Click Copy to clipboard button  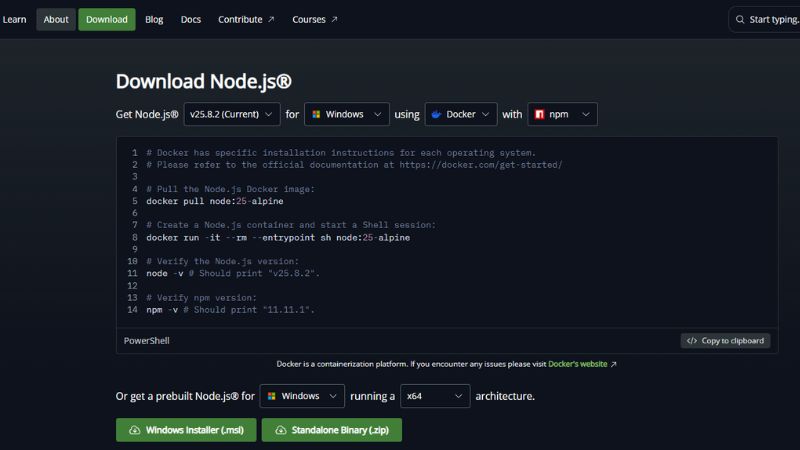pos(725,341)
